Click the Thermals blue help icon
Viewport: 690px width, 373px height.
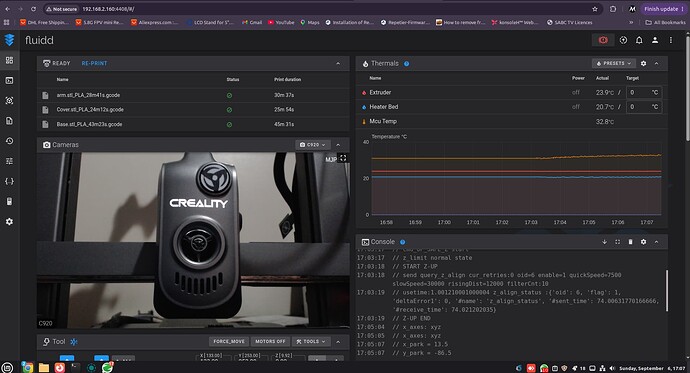pyautogui.click(x=407, y=64)
